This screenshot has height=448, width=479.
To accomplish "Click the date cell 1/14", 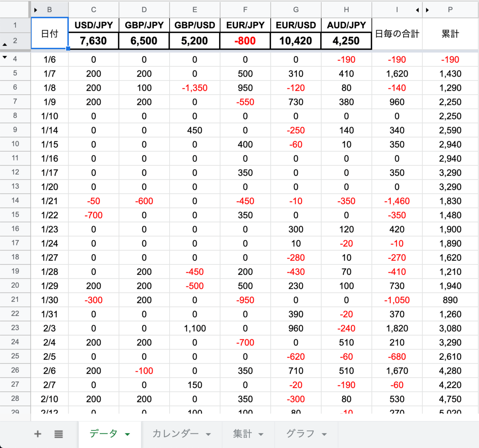I will point(49,130).
